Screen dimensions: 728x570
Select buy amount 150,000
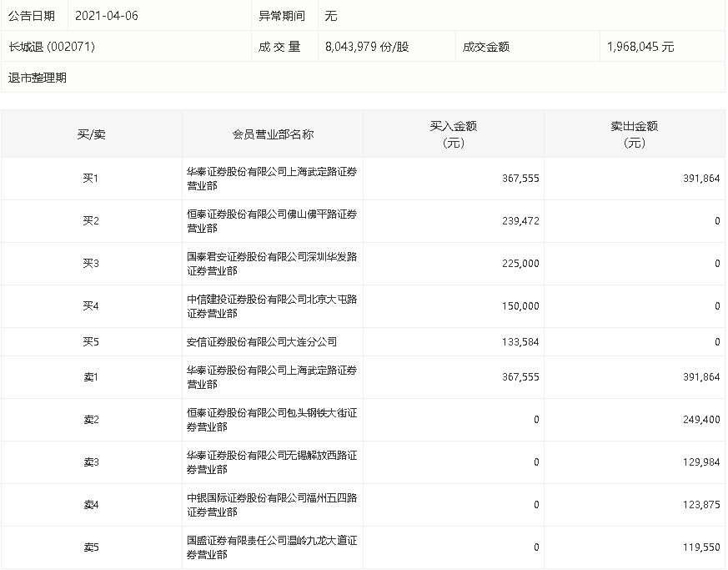(520, 306)
